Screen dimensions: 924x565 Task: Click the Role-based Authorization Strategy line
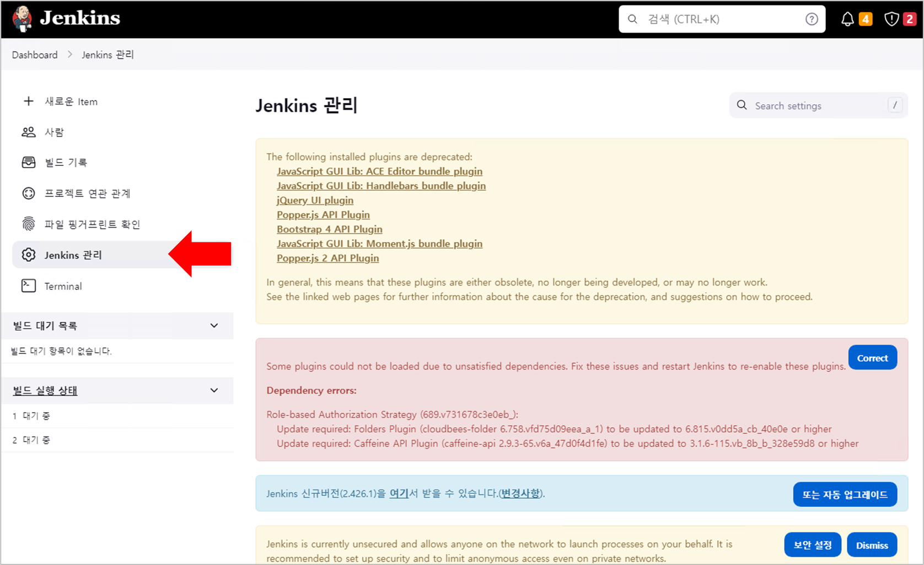(x=392, y=415)
